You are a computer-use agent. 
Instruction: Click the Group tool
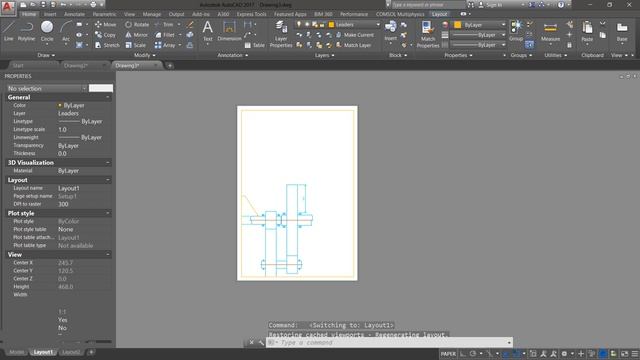516,31
